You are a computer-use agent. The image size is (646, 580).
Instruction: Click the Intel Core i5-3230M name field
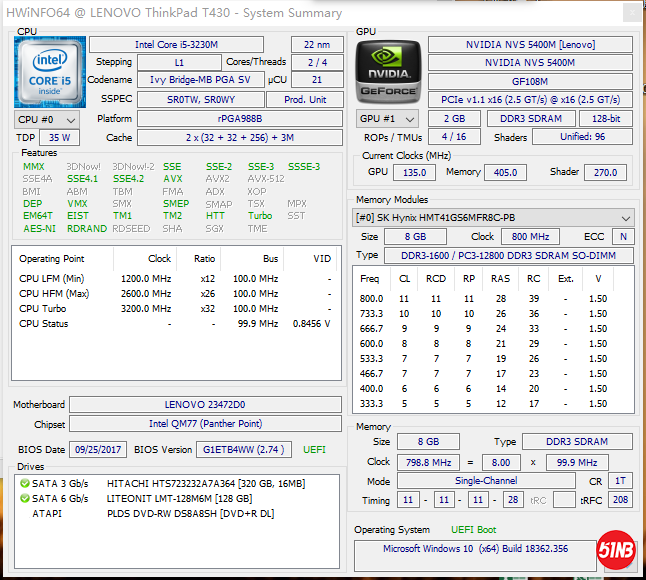(176, 45)
